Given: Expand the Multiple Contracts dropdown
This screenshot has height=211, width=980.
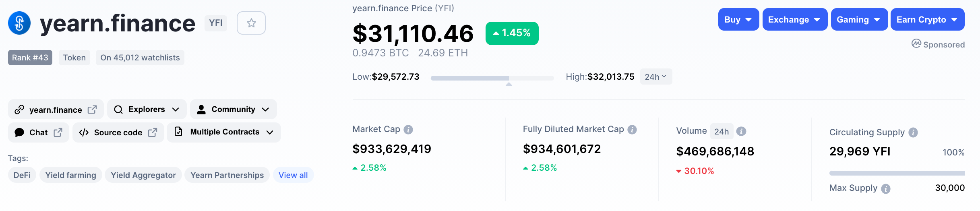Looking at the screenshot, I should tap(224, 132).
